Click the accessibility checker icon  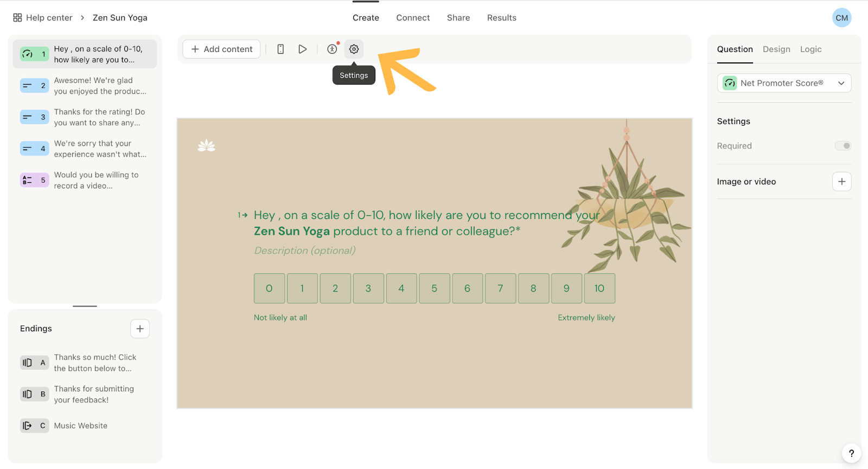pos(332,49)
